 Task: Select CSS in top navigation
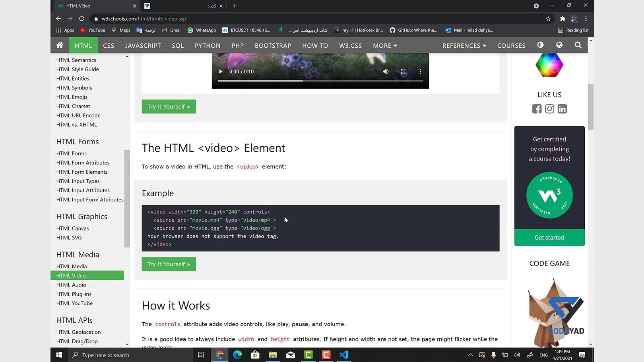coord(109,46)
